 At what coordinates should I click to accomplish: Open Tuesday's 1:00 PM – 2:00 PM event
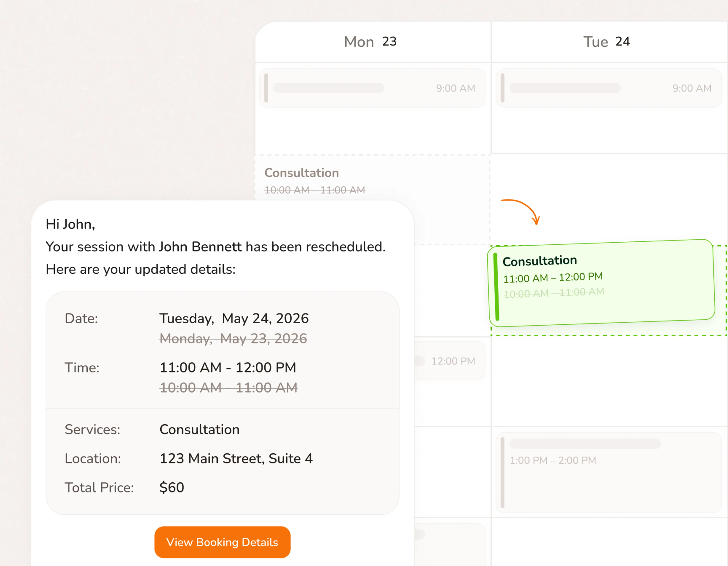609,472
